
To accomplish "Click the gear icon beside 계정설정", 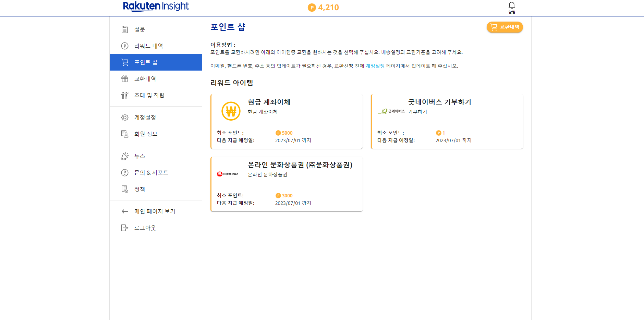I will pyautogui.click(x=125, y=118).
